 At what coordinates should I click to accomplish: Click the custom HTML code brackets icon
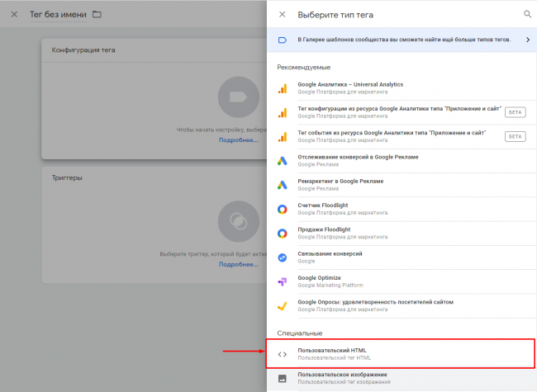[x=282, y=354]
